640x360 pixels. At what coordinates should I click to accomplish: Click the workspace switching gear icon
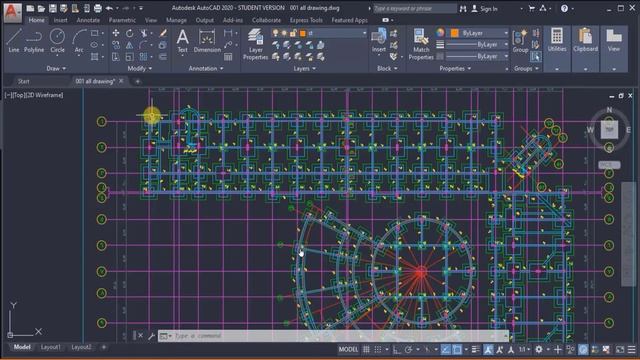point(539,349)
